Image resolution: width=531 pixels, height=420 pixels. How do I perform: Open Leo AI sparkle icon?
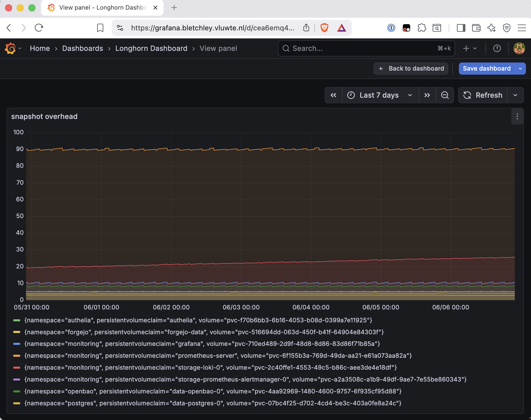(492, 28)
